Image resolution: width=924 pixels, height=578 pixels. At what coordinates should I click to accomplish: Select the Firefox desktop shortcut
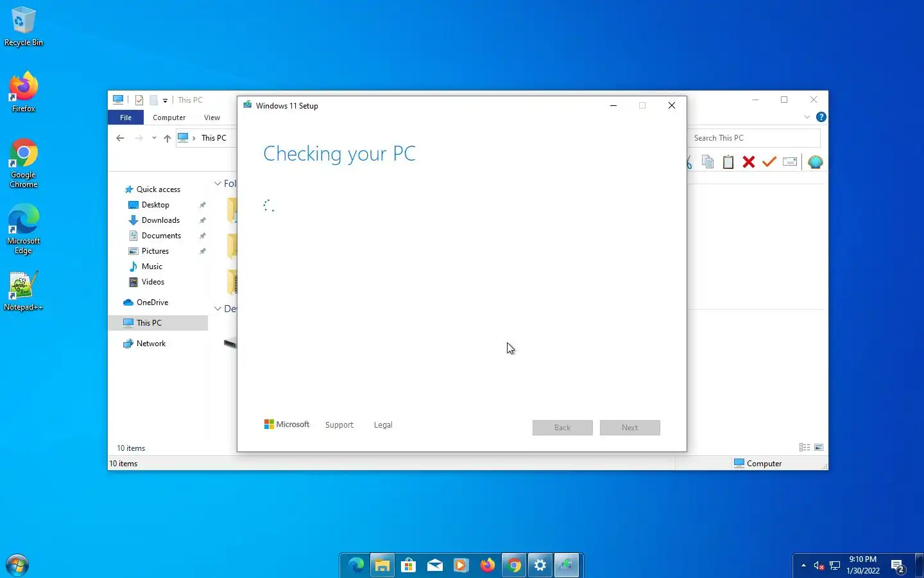coord(24,92)
